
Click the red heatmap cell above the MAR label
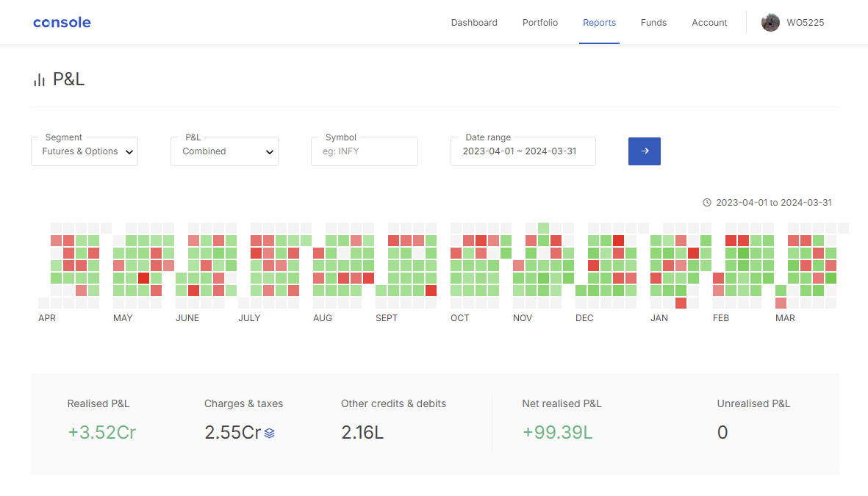click(781, 303)
